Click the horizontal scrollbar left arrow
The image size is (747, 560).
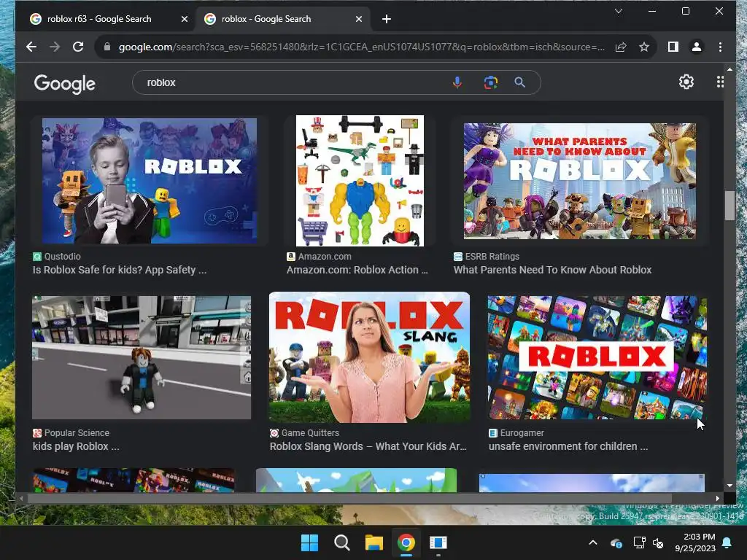[21, 499]
